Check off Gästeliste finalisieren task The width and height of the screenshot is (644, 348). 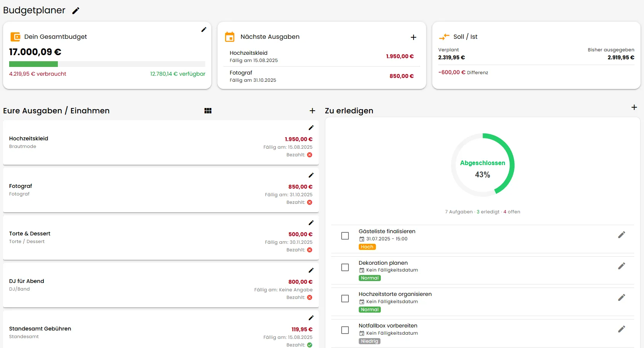(345, 236)
